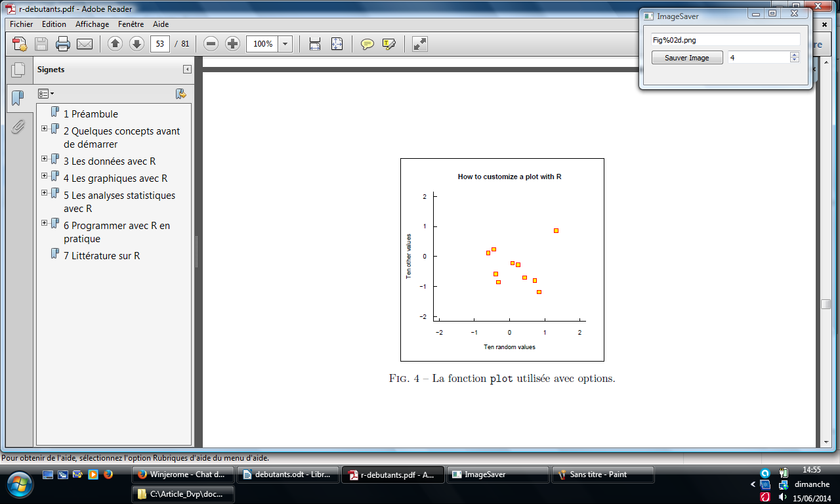
Task: Click the Fig%02d.png filename field
Action: (x=725, y=40)
